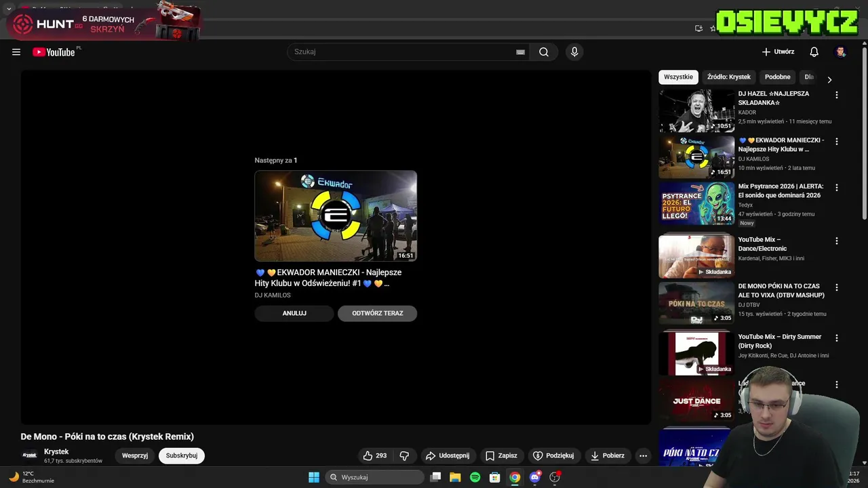
Task: Open Discord from the taskbar
Action: 535,477
